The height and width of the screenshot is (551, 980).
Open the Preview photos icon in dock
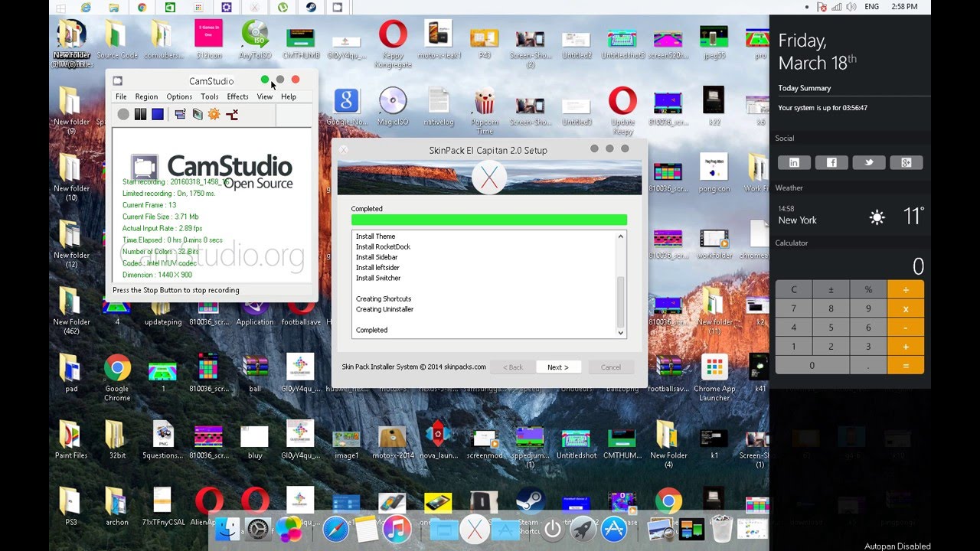coord(660,529)
